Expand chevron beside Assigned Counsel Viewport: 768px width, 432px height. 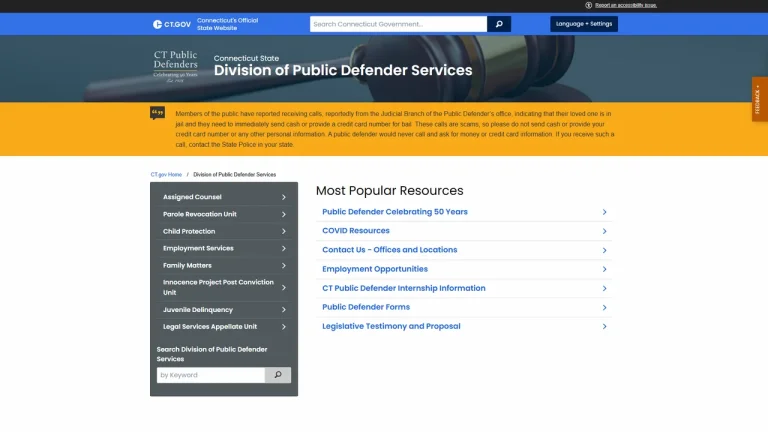(284, 197)
